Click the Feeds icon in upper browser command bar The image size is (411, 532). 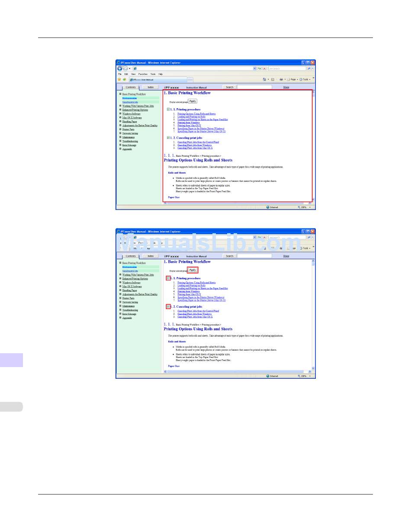pos(273,79)
